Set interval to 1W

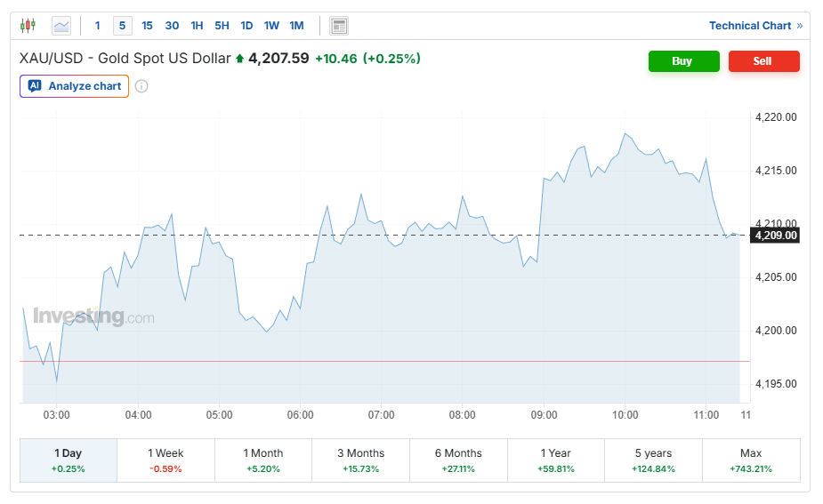point(271,26)
